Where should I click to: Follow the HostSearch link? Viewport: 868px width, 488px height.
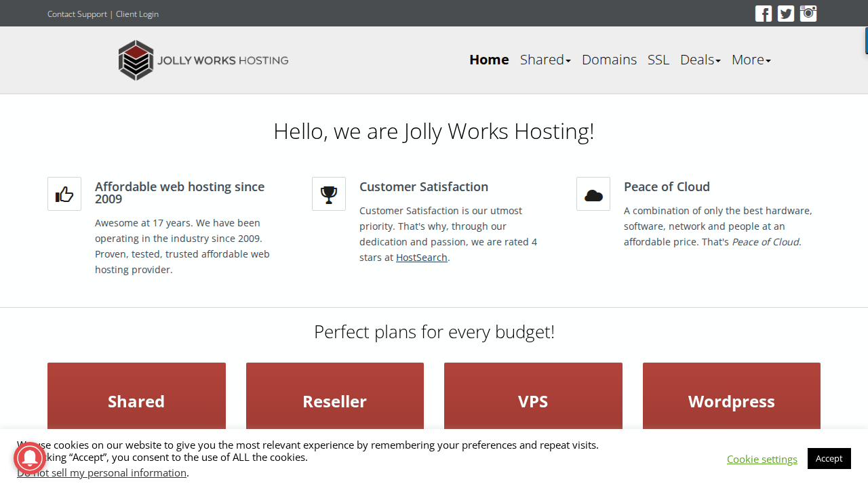click(x=422, y=258)
